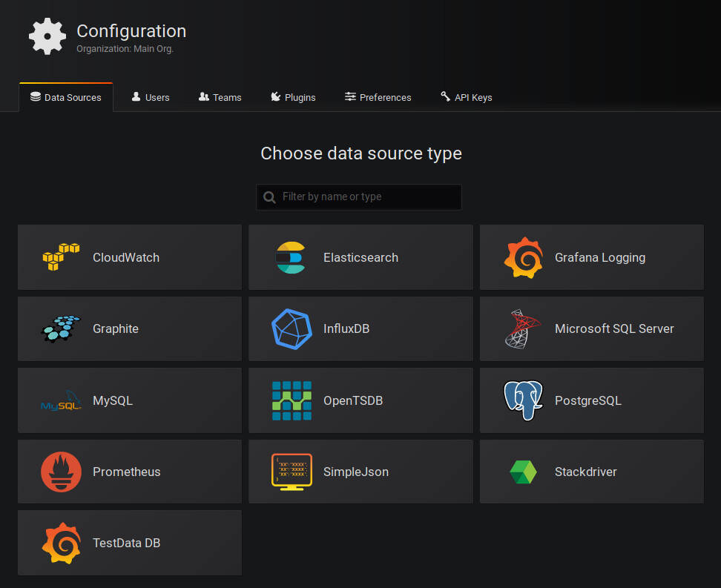The width and height of the screenshot is (721, 588).
Task: Click the sliders icon on Preferences tab
Action: [350, 96]
